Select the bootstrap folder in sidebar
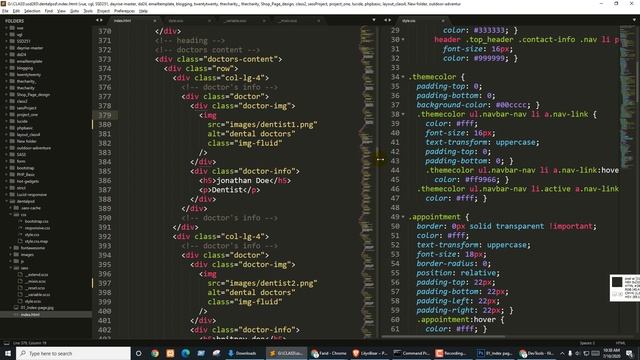 [x=25, y=168]
